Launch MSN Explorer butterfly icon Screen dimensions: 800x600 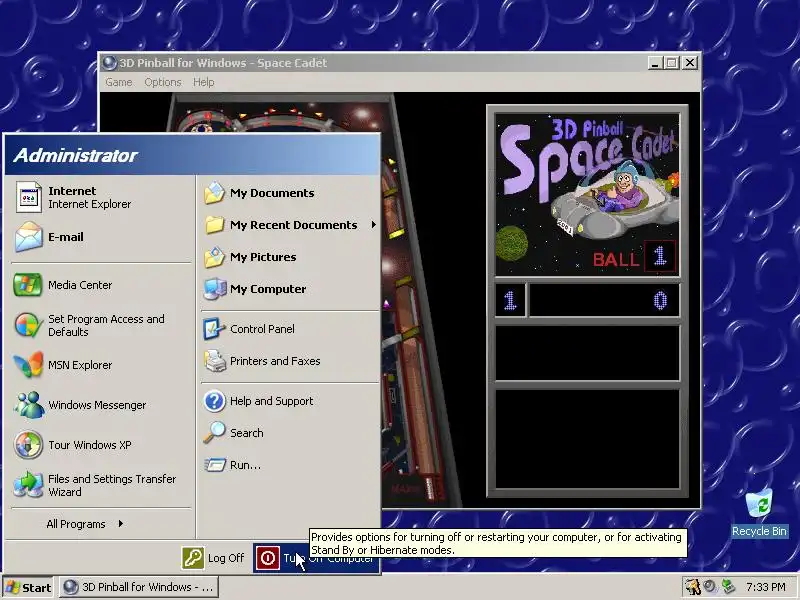pos(28,365)
